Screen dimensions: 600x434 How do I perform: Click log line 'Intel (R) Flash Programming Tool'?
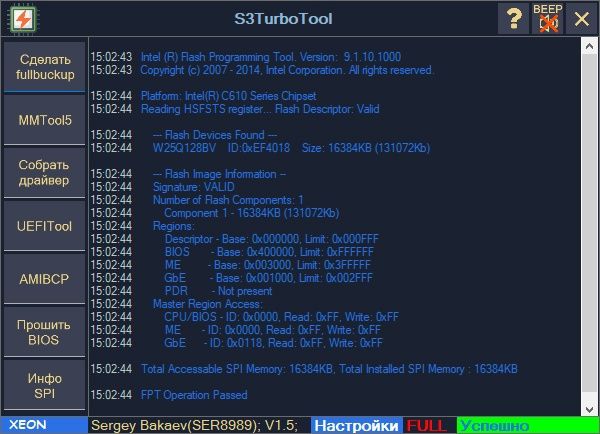click(271, 57)
